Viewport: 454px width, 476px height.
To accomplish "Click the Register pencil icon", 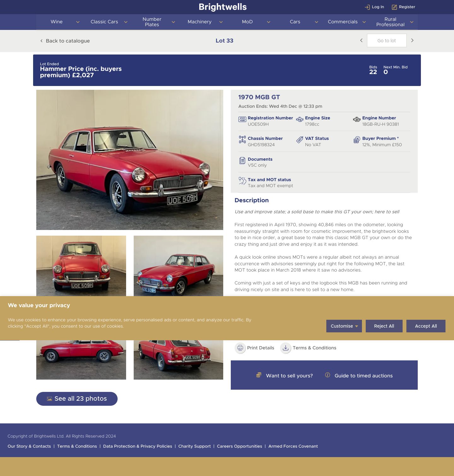I will 394,7.
